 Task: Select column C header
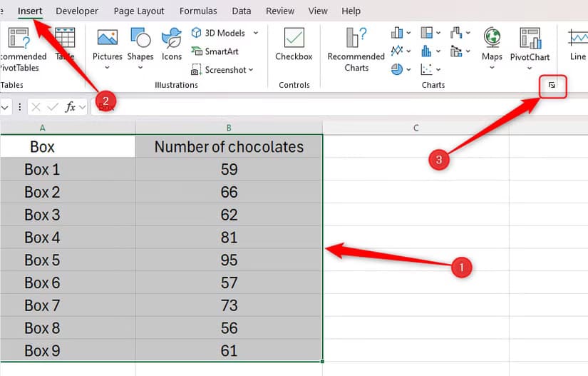[416, 128]
